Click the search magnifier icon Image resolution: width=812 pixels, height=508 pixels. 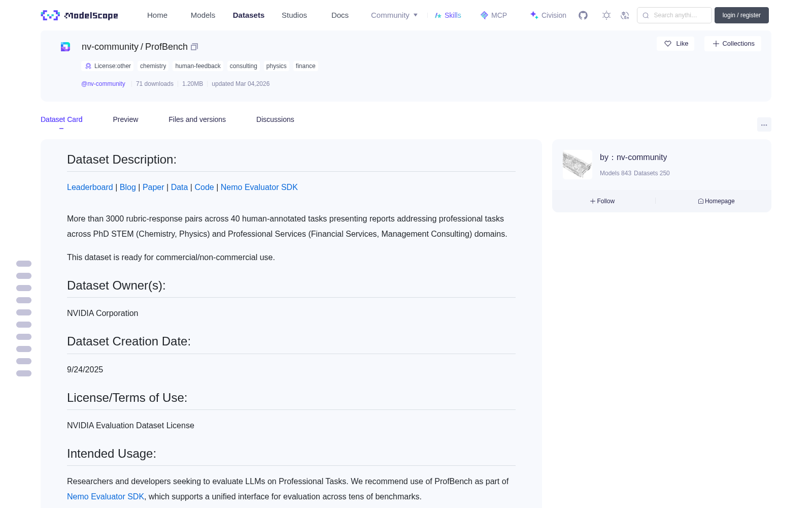tap(646, 15)
